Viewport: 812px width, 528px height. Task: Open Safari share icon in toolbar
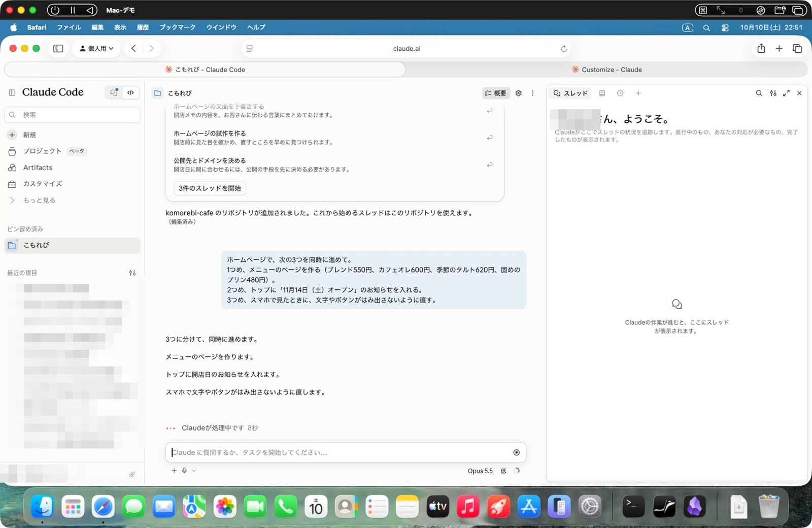tap(761, 49)
